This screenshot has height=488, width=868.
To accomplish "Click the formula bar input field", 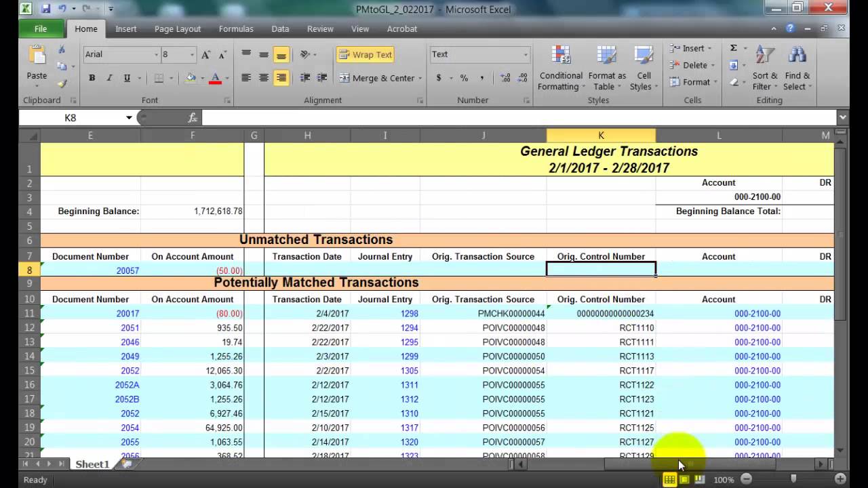I will (x=519, y=118).
